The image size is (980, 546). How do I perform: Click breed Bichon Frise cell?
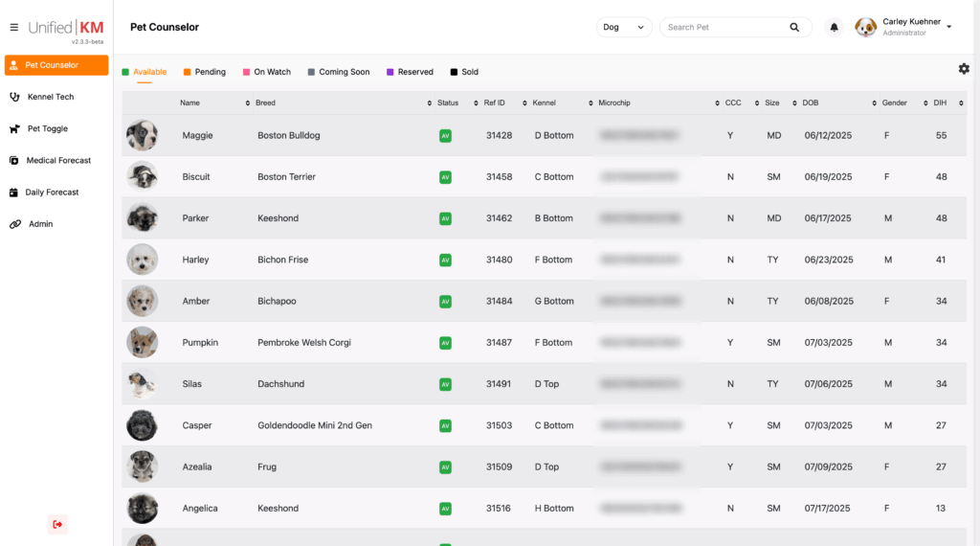coord(283,260)
